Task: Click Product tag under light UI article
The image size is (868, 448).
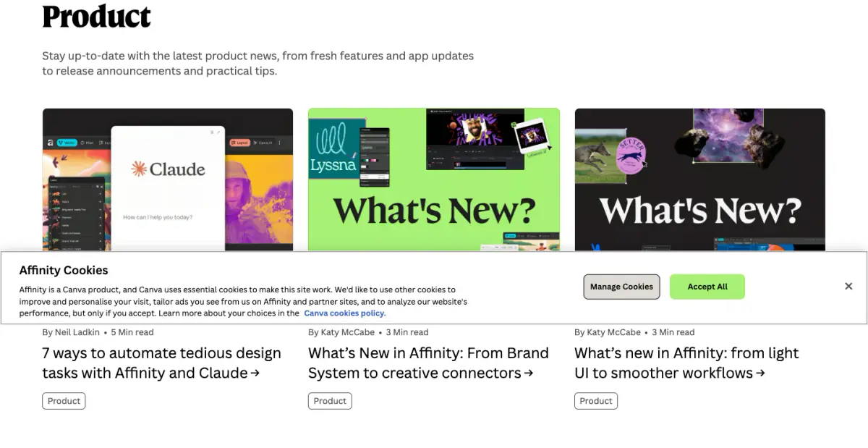Action: (596, 401)
